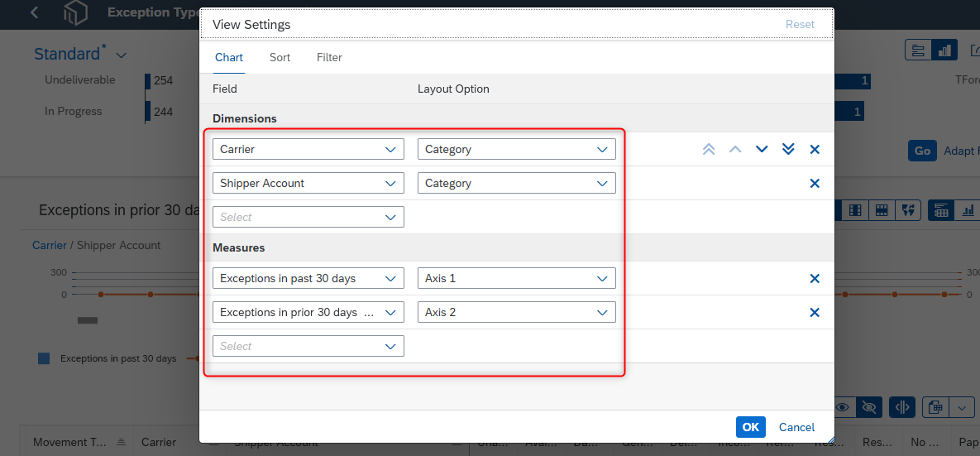
Task: Remove the Shipper Account dimension row
Action: 815,183
